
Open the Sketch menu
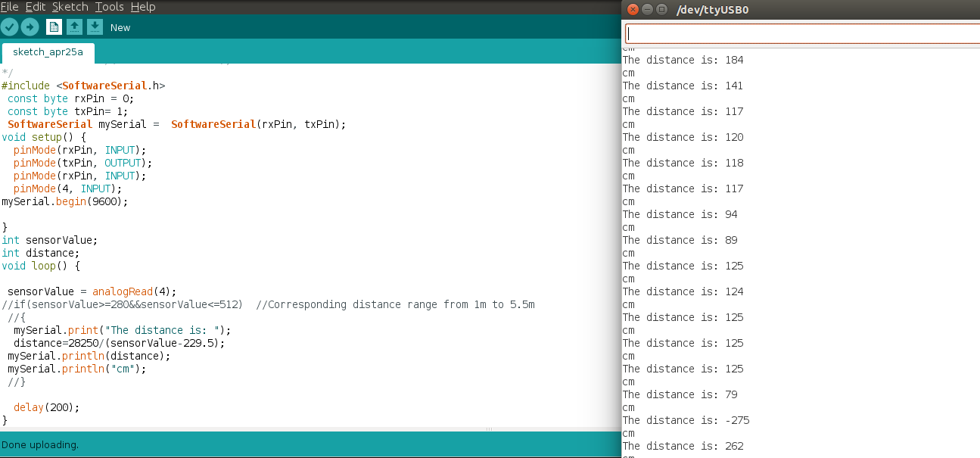tap(70, 7)
